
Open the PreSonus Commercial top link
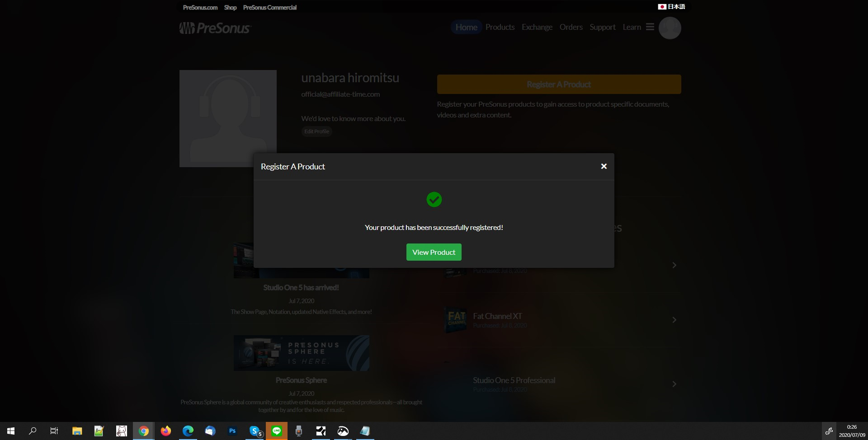point(270,7)
